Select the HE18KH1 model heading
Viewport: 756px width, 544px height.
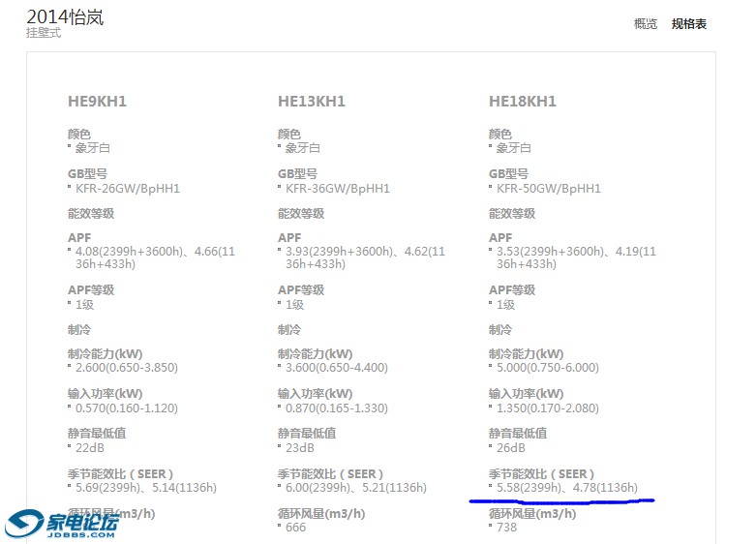pos(523,102)
